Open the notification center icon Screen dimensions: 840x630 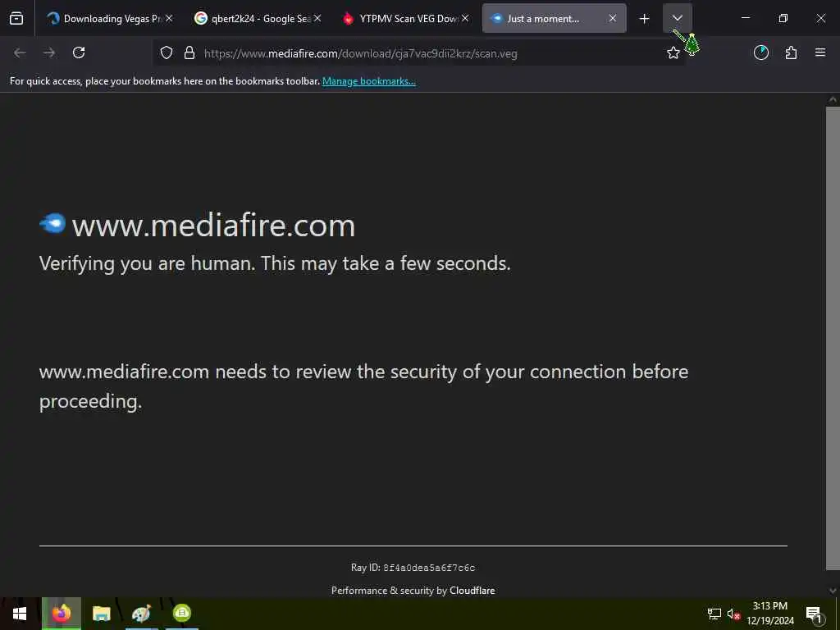pyautogui.click(x=815, y=614)
